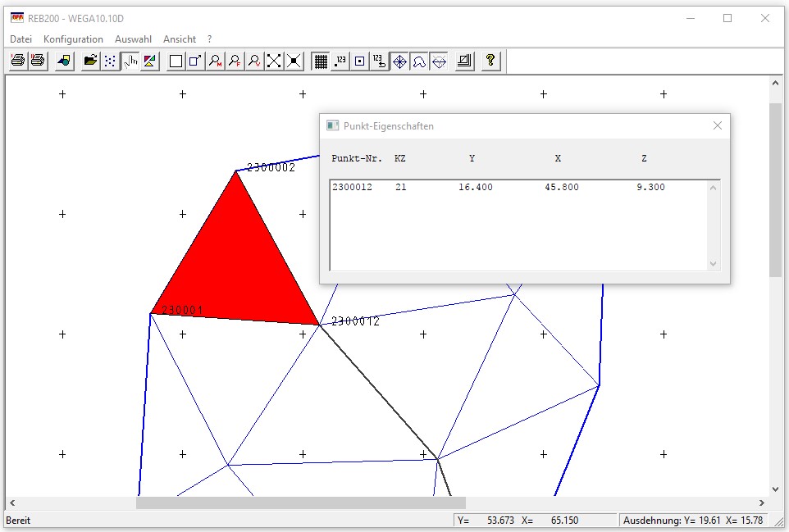This screenshot has width=789, height=532.
Task: Click the dotted points toolbar icon
Action: 110,61
